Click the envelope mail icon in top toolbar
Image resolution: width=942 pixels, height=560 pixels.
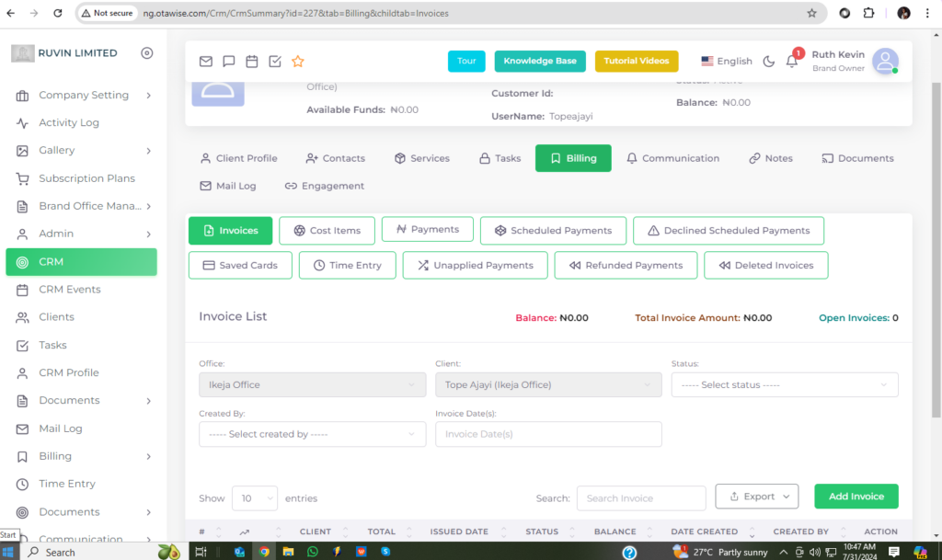coord(206,62)
